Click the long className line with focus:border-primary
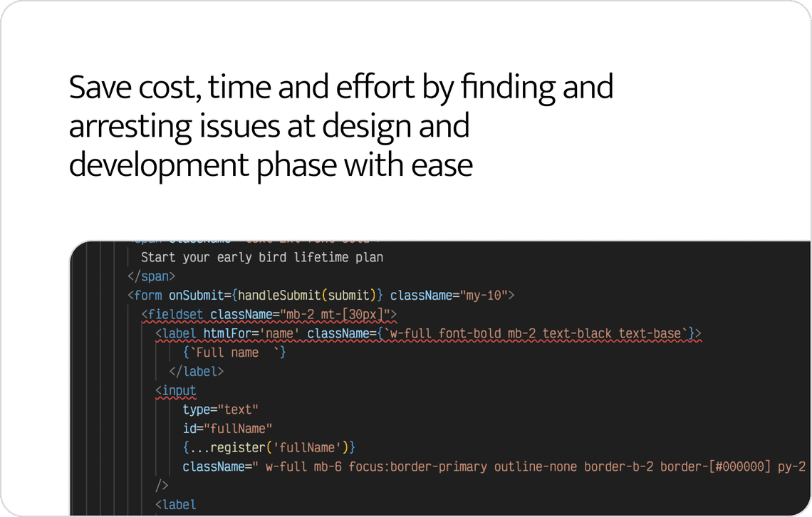The image size is (812, 517). pos(491,467)
